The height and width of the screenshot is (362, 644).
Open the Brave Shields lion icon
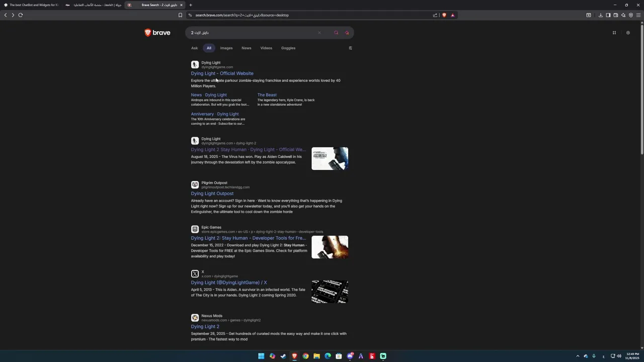[x=444, y=15]
